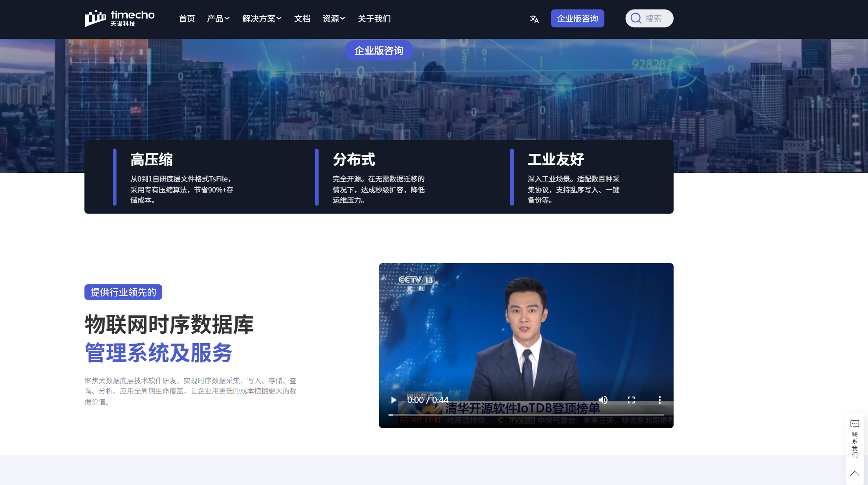
Task: Click the 聚焦大数据底层技术 description paragraph
Action: (x=190, y=391)
